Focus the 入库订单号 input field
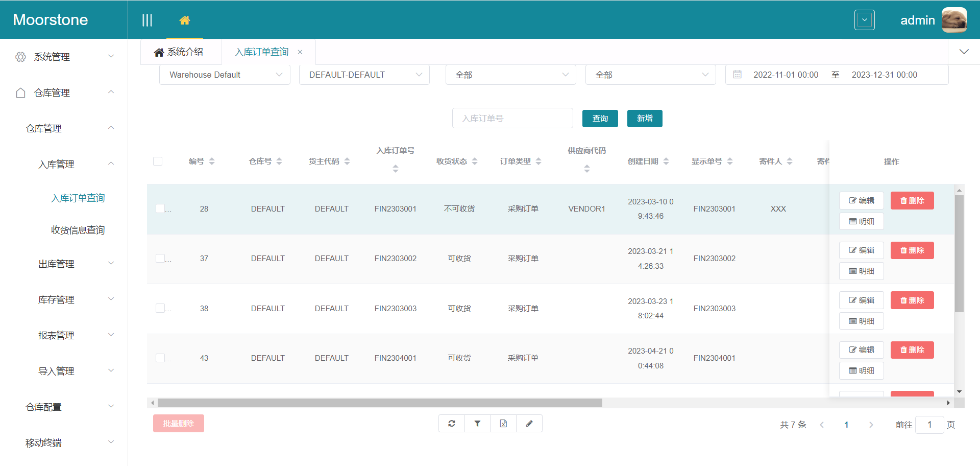Image resolution: width=980 pixels, height=466 pixels. (512, 119)
